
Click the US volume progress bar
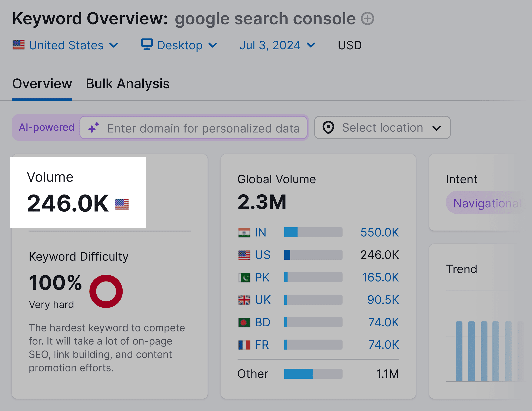click(313, 255)
